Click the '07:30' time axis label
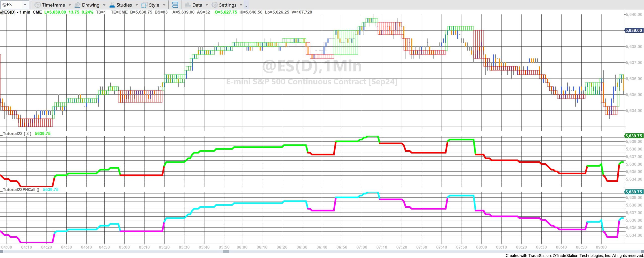 pos(422,247)
